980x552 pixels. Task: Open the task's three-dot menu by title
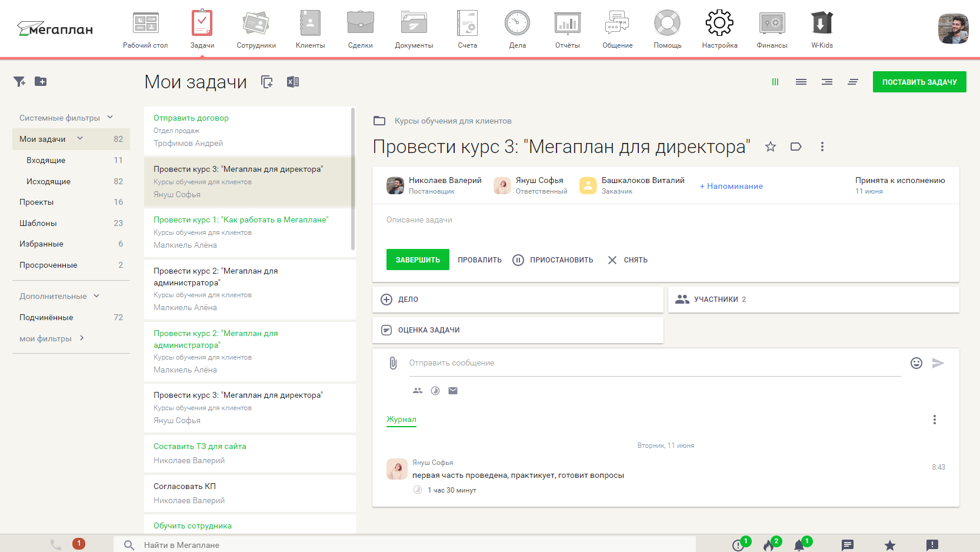pyautogui.click(x=822, y=147)
